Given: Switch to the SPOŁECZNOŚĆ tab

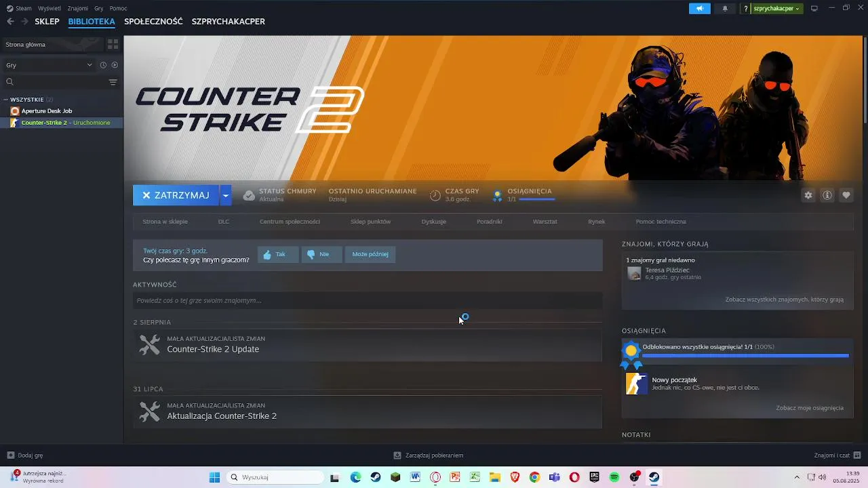Looking at the screenshot, I should tap(153, 22).
